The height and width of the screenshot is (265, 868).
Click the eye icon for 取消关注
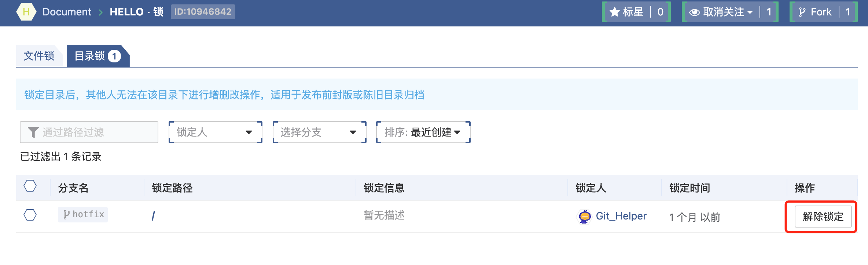click(x=694, y=12)
